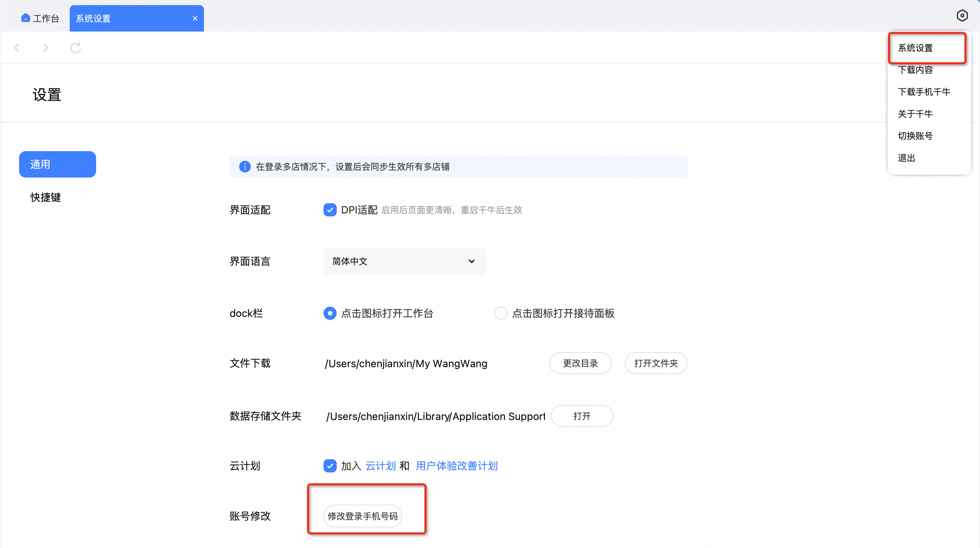The image size is (980, 548).
Task: Click the settings gear icon top right
Action: 962,16
